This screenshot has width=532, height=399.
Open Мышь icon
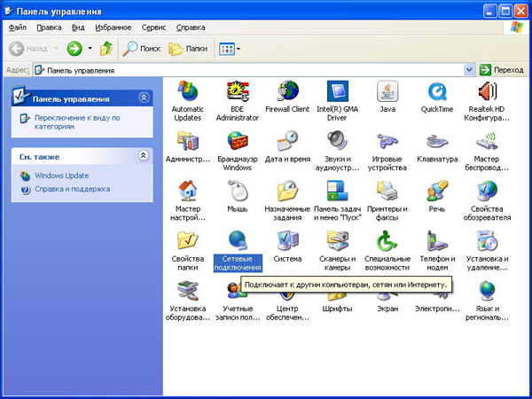pos(238,191)
